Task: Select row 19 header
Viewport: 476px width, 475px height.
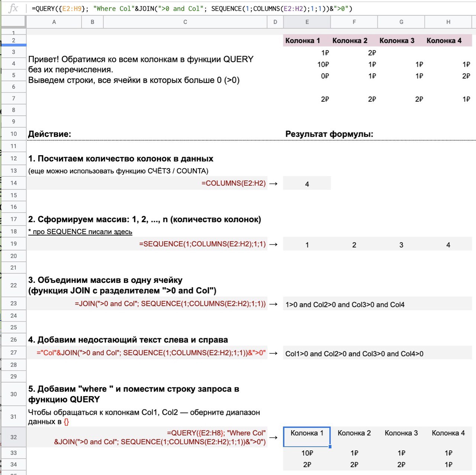Action: tap(14, 244)
